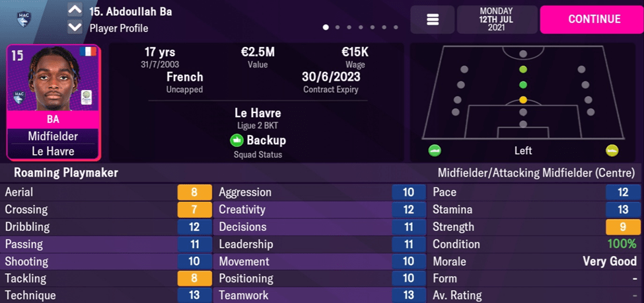Viewport: 644px width, 303px height.
Task: Open the hamburger menu icon
Action: click(x=433, y=20)
